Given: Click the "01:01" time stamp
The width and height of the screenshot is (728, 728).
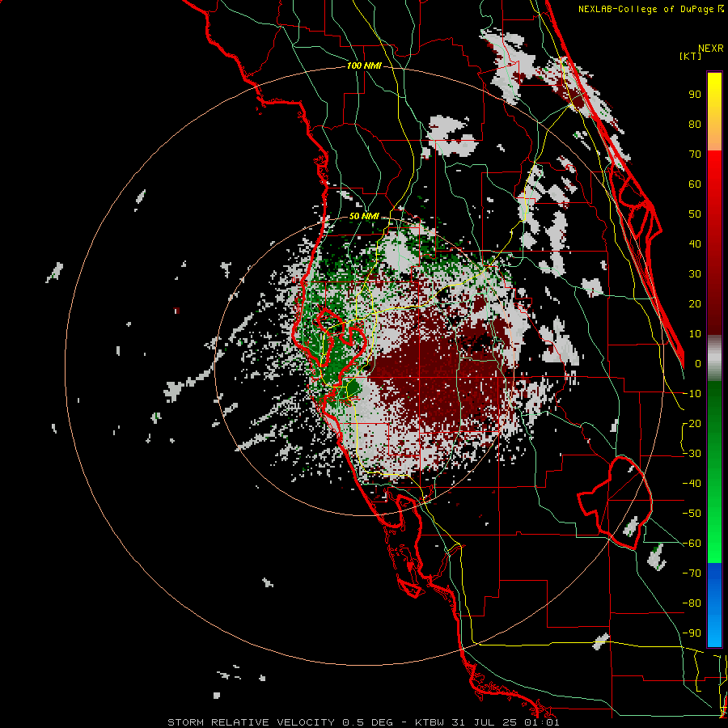Looking at the screenshot, I should [x=542, y=722].
